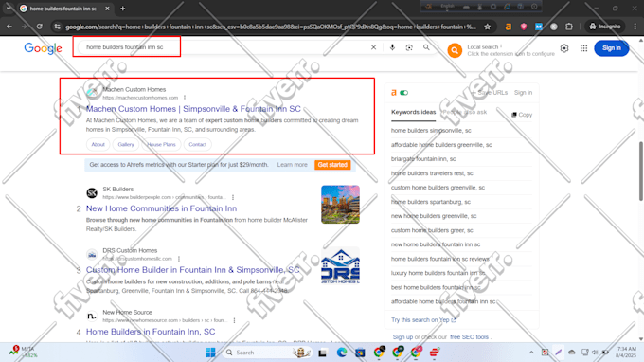Bookmark this page with star icon
The image size is (644, 362).
click(x=488, y=27)
